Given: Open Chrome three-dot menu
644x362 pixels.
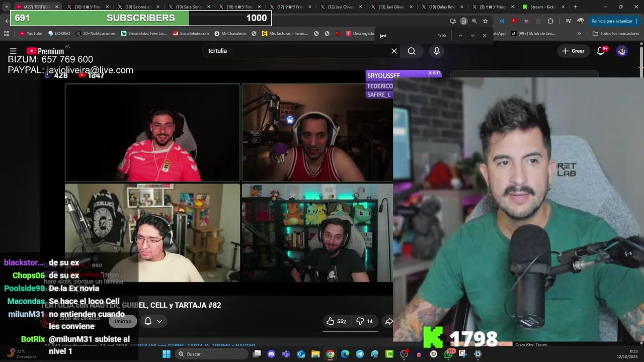Looking at the screenshot, I should tap(637, 21).
